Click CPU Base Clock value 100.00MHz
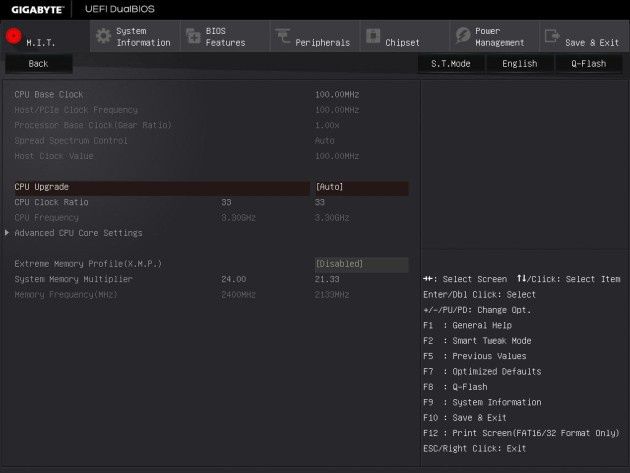Viewport: 630px width, 473px height. pos(337,94)
